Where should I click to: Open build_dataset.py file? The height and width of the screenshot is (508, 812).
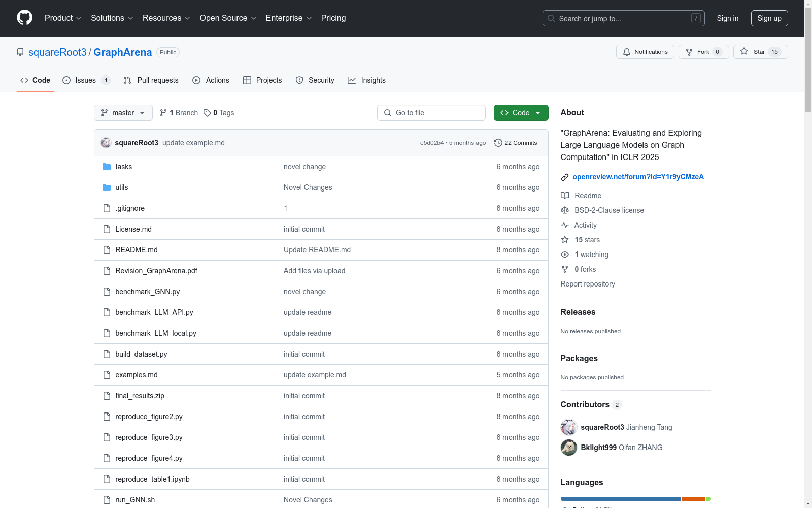tap(141, 354)
